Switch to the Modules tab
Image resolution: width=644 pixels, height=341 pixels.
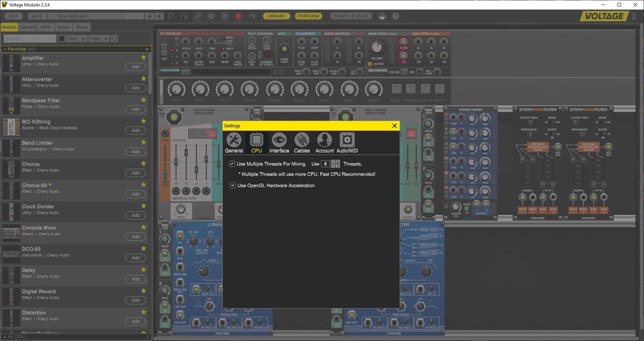[9, 27]
